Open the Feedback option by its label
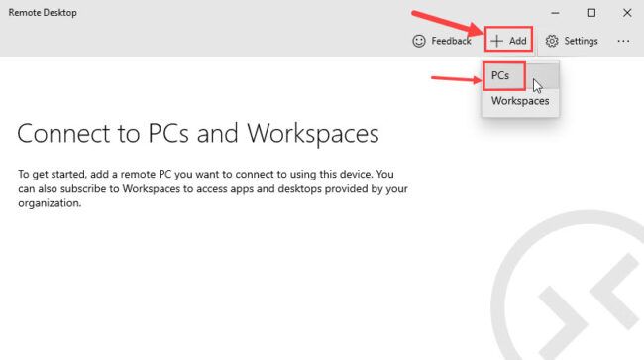This screenshot has height=360, width=644. [451, 41]
